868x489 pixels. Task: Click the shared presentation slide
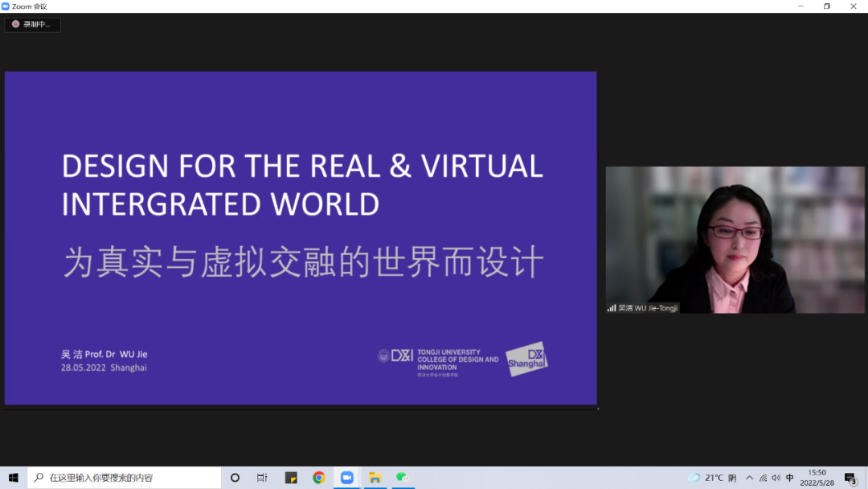301,238
